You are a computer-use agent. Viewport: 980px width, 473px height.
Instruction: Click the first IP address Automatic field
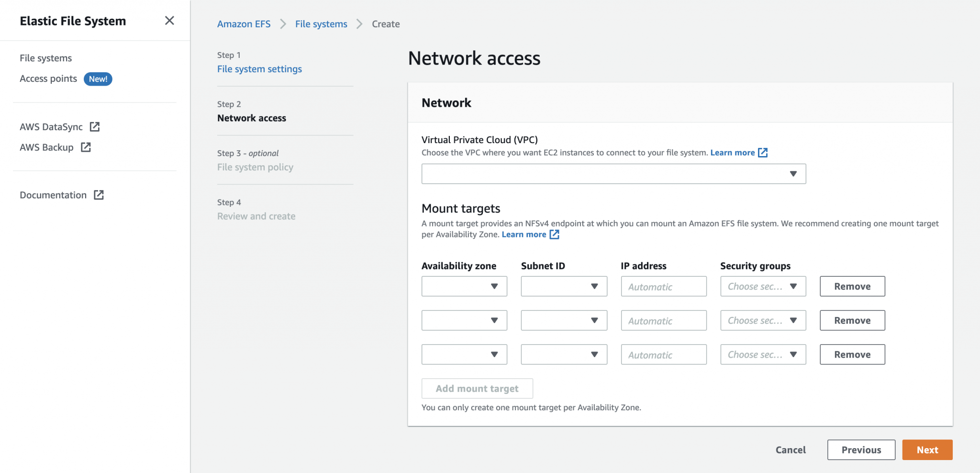coord(663,286)
